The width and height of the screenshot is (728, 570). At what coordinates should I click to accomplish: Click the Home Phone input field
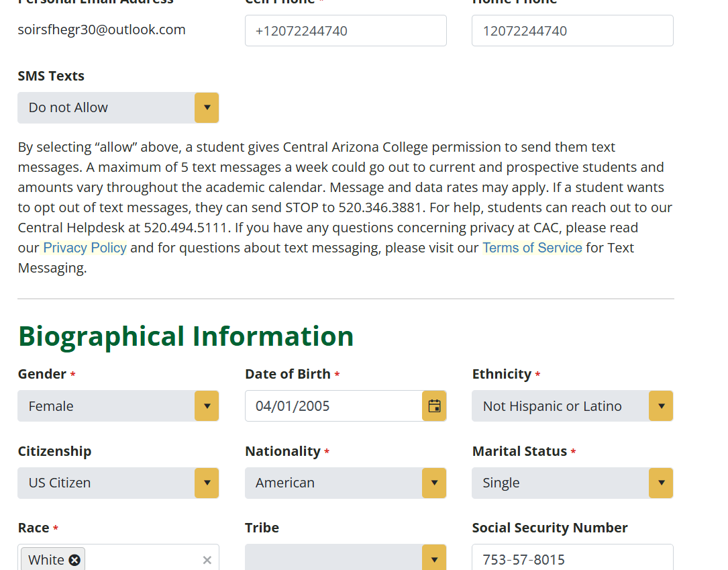[x=572, y=31]
